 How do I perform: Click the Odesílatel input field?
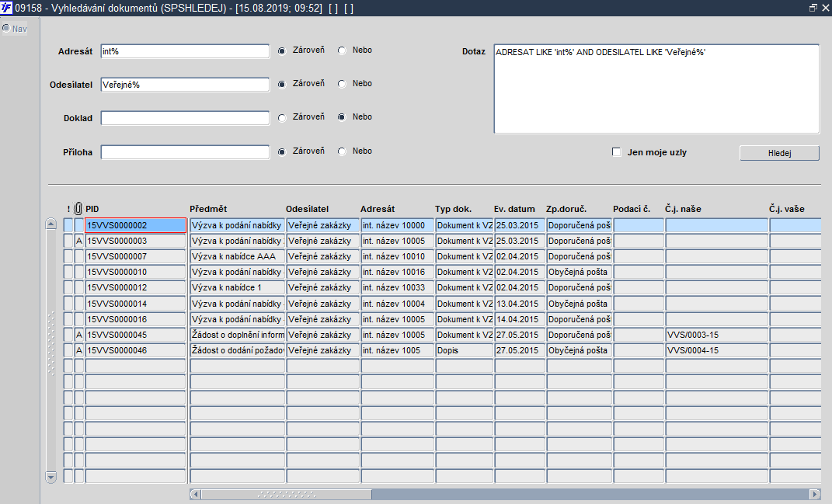click(185, 85)
